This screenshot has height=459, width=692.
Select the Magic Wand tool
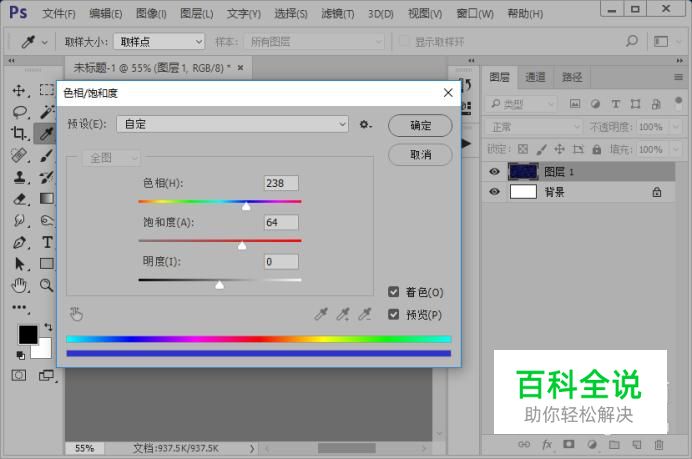(47, 112)
